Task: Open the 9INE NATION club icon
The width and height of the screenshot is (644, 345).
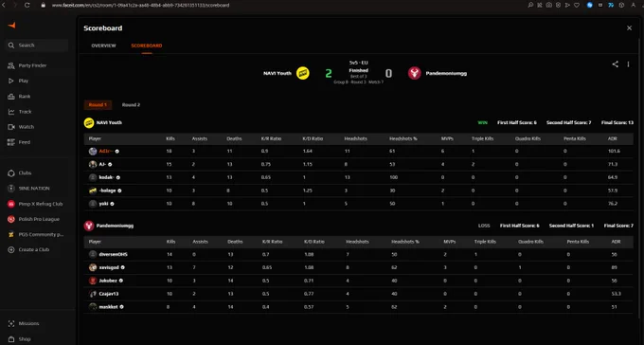Action: coord(11,189)
